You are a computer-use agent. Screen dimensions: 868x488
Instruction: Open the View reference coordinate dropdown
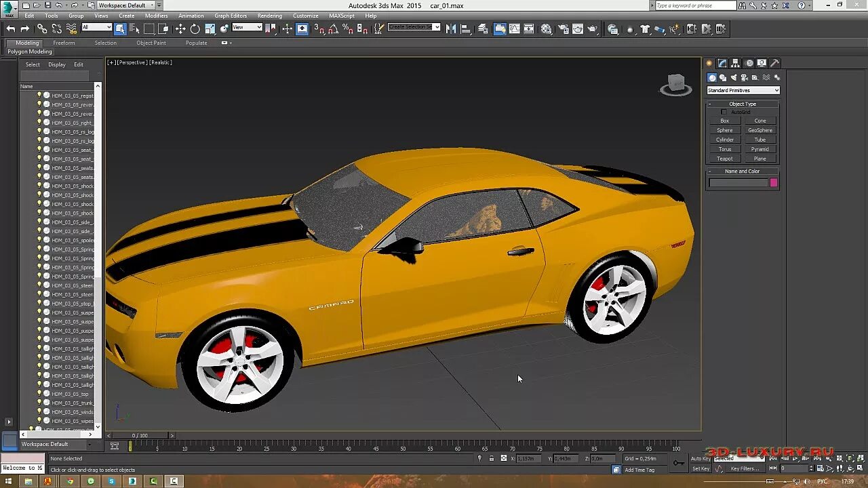coord(247,28)
